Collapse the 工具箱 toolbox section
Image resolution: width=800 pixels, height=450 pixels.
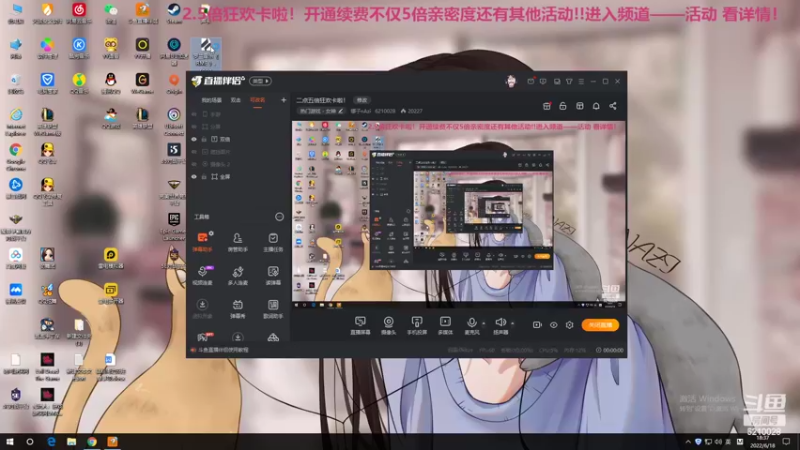[x=279, y=217]
